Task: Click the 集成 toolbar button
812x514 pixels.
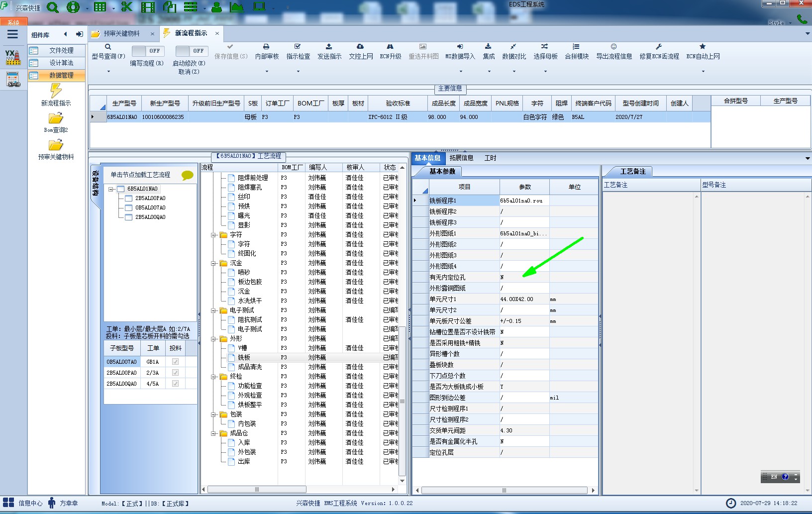Action: point(489,52)
